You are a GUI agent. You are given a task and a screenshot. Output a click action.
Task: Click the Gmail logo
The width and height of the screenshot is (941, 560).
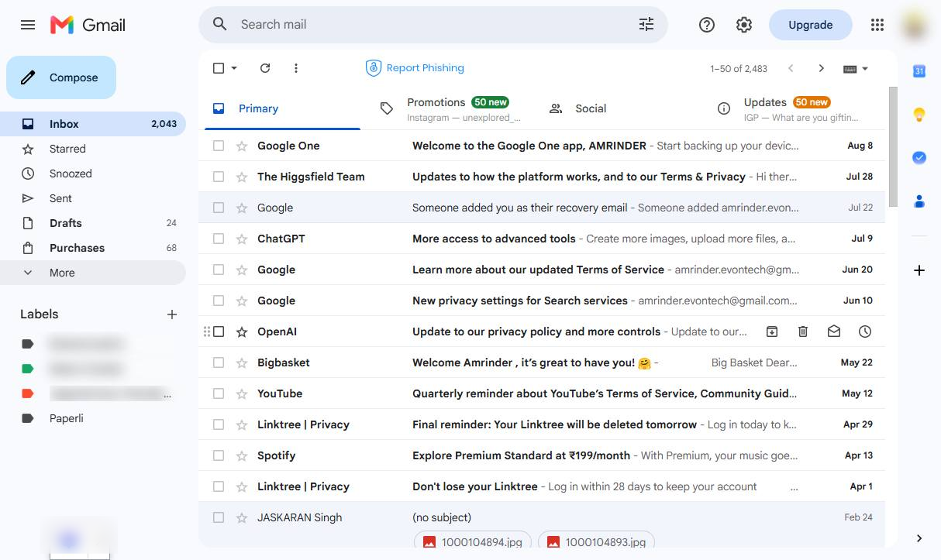[88, 25]
